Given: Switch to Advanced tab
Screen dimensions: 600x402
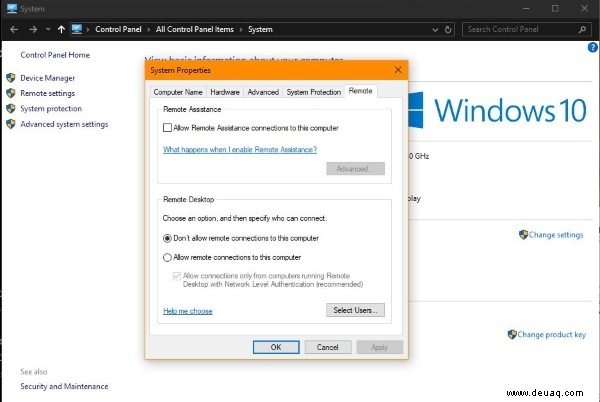Looking at the screenshot, I should (263, 92).
